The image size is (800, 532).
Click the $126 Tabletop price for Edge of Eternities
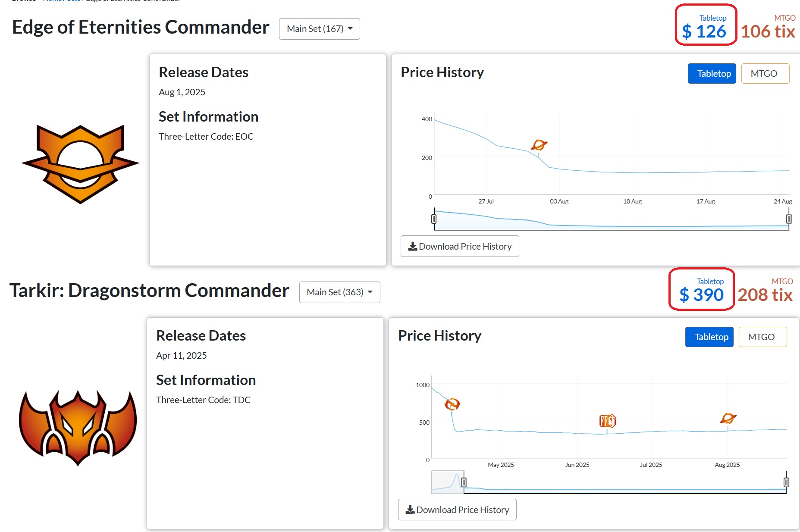coord(705,31)
